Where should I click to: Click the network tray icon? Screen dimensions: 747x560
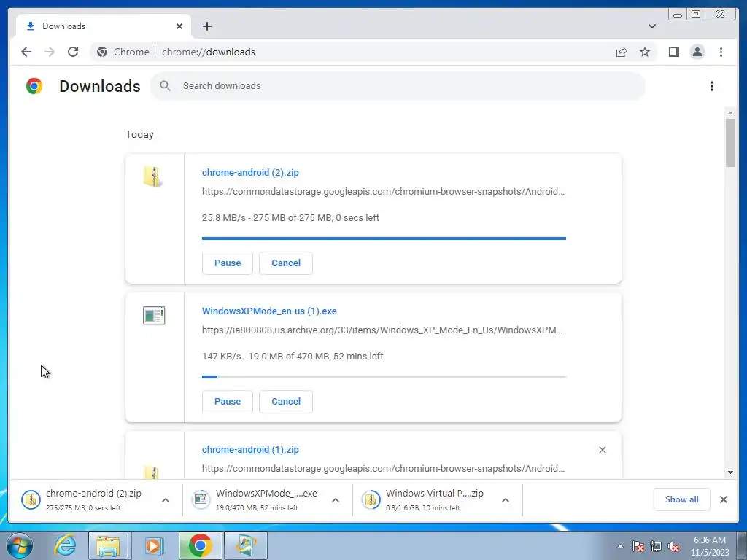pos(656,546)
